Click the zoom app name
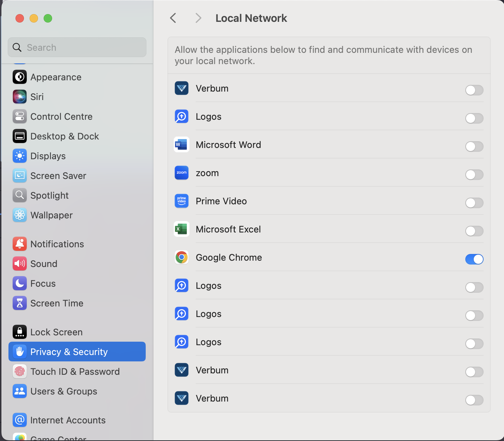 pos(207,173)
